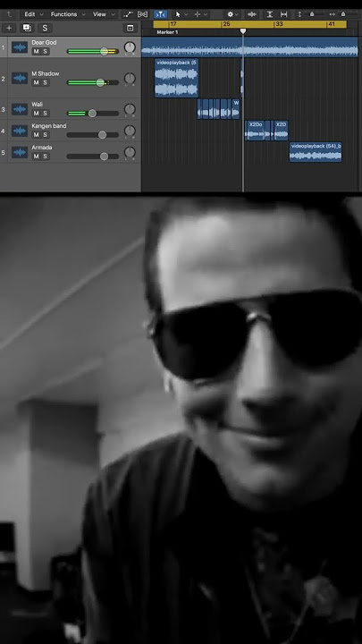The width and height of the screenshot is (362, 644).
Task: Click the Armada pan knob
Action: tap(130, 153)
